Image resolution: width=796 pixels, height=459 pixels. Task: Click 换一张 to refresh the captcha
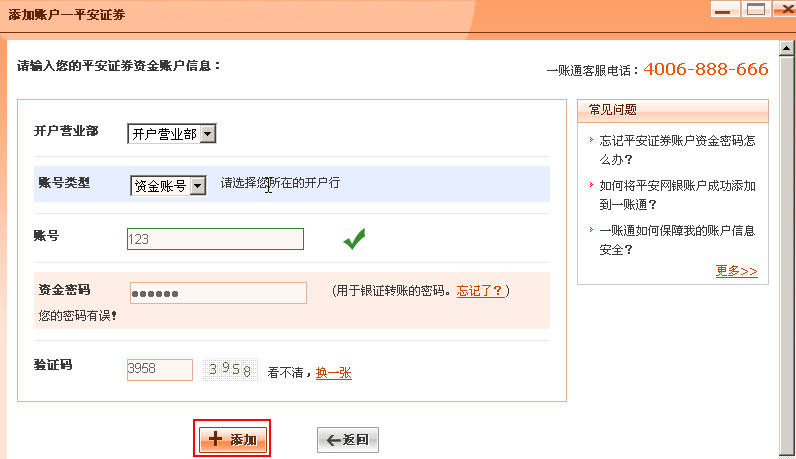click(x=333, y=373)
